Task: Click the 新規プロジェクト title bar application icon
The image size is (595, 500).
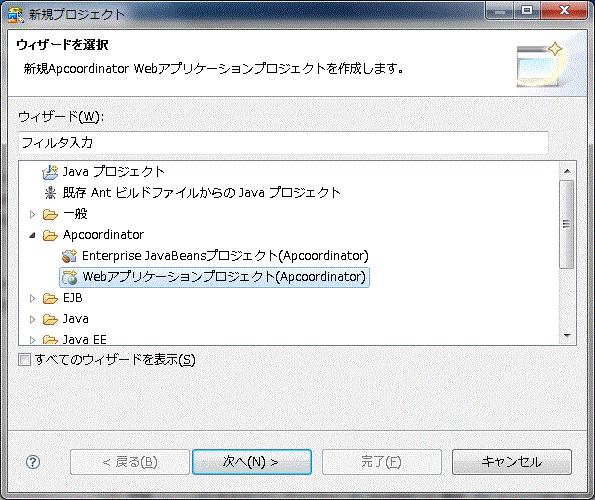Action: point(16,15)
